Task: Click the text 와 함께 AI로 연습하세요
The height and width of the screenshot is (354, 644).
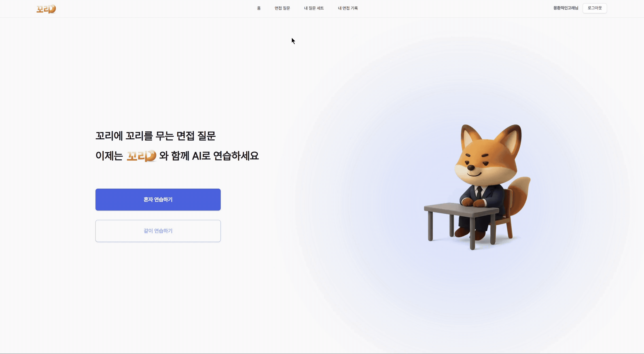Action: point(209,156)
